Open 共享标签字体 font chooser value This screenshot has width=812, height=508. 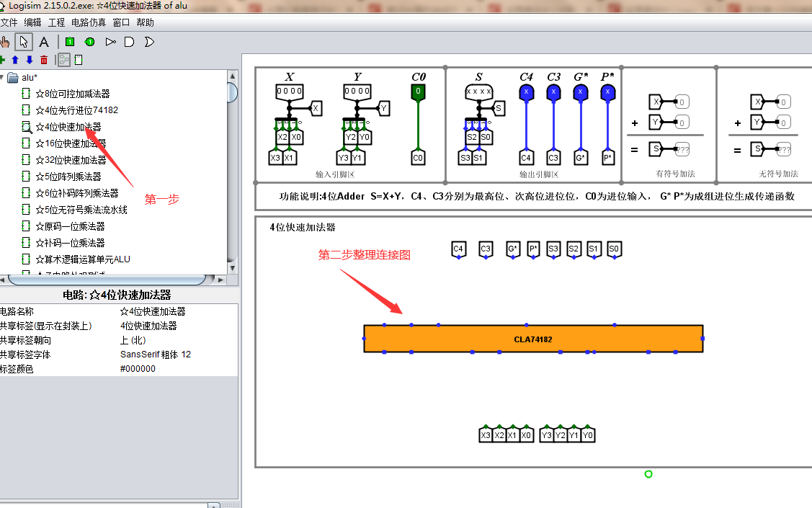pos(178,355)
